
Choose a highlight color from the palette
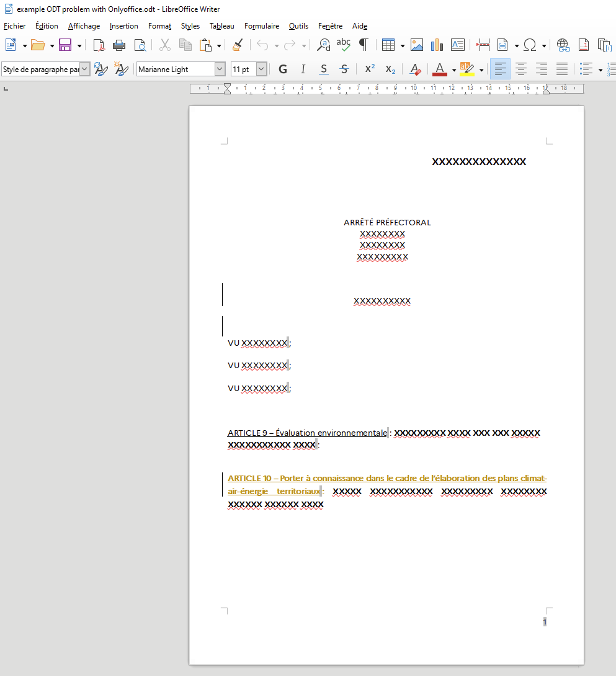[x=481, y=69]
